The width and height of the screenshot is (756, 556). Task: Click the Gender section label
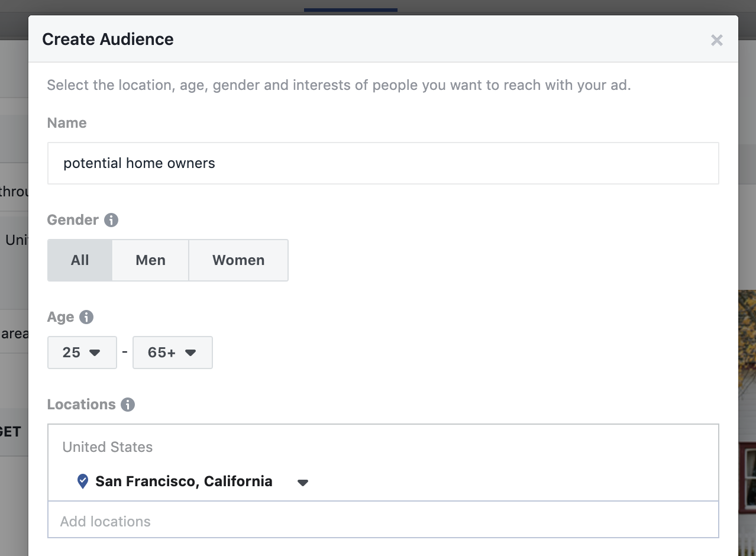[73, 220]
